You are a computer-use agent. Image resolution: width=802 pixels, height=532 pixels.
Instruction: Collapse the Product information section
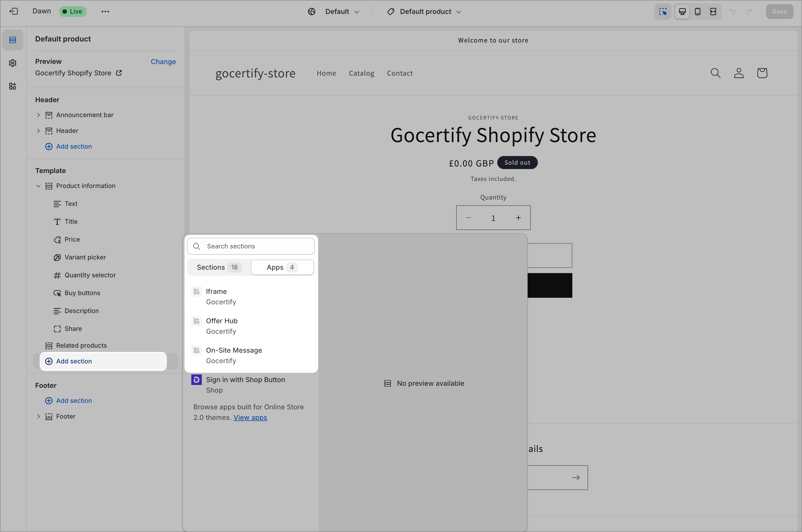38,186
